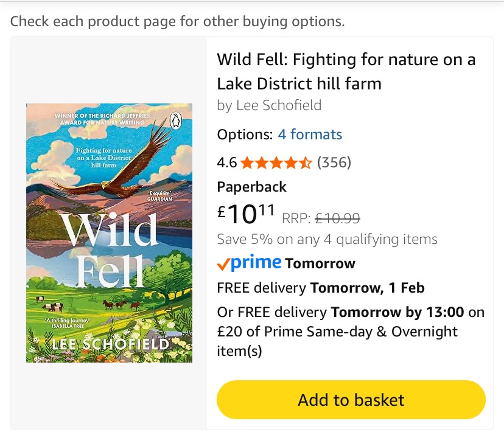Select the Wild Fell book cover thumbnail
504x435 pixels.
pyautogui.click(x=109, y=233)
